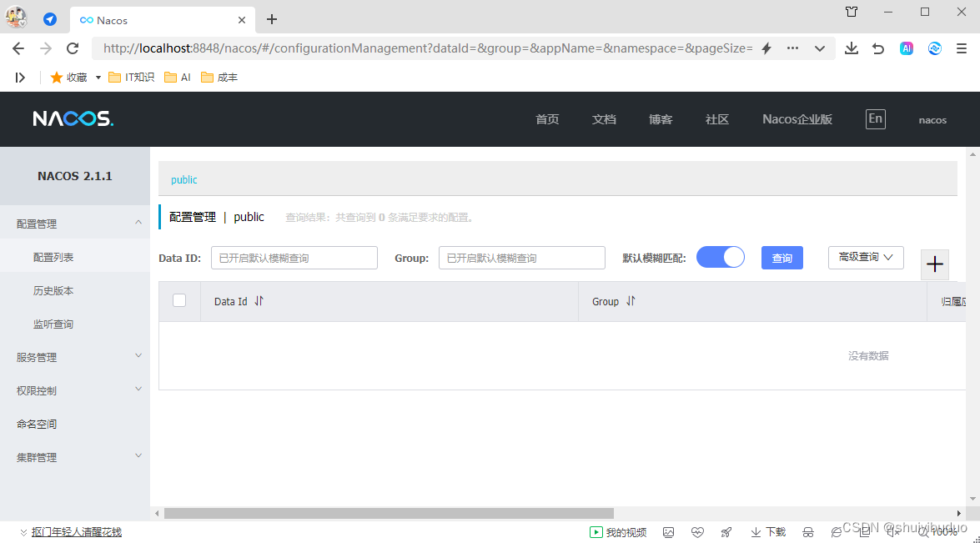Image resolution: width=980 pixels, height=543 pixels.
Task: Open the IT知识 bookmark folder
Action: 131,78
